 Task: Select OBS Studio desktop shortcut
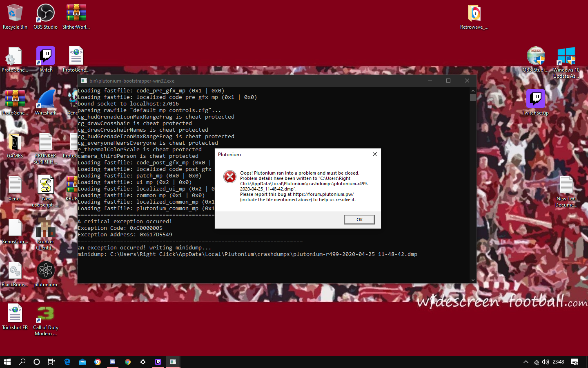[45, 17]
